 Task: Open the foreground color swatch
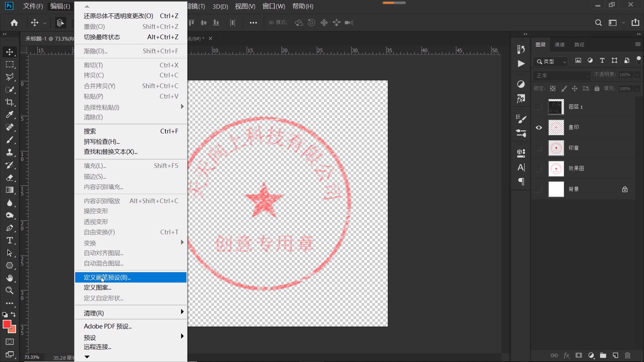click(x=7, y=324)
